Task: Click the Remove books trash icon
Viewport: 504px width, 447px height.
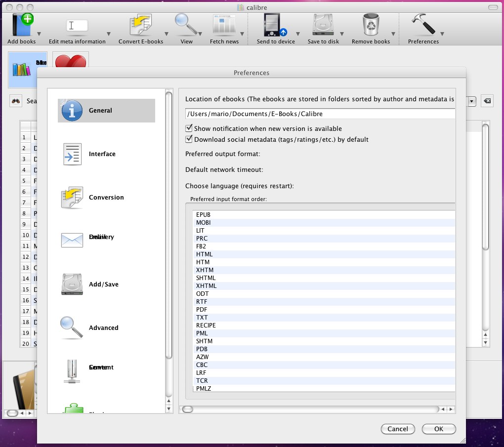Action: (371, 24)
